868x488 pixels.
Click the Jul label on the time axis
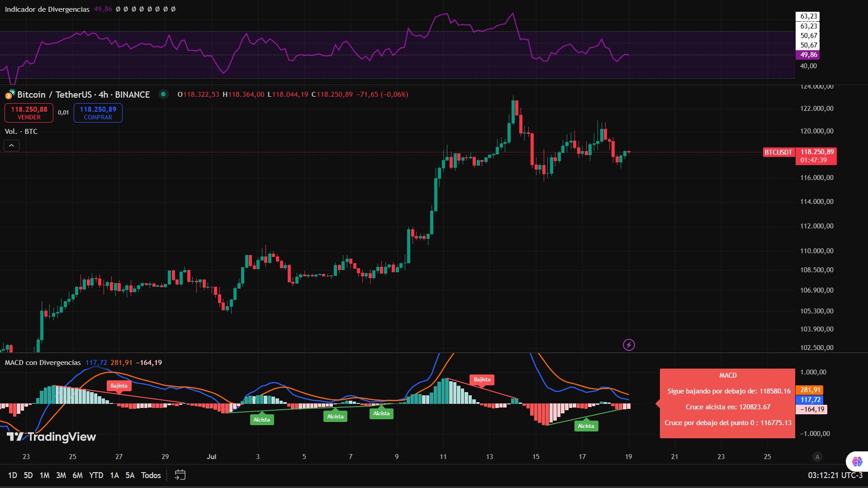211,457
